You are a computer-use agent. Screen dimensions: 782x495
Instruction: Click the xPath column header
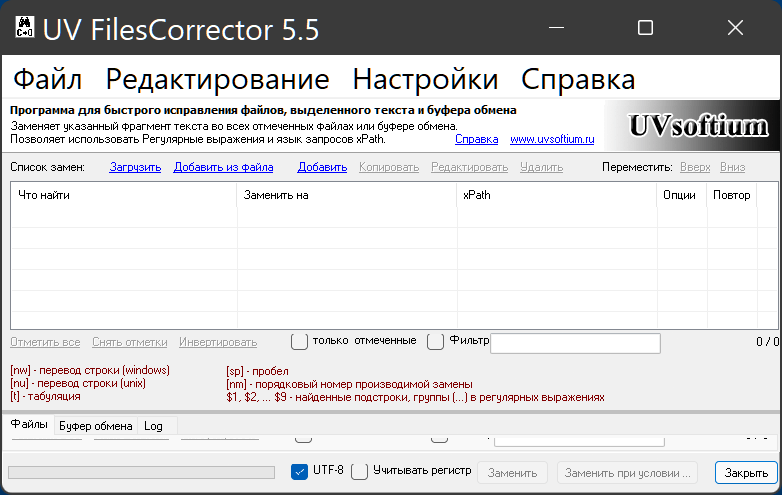click(557, 195)
